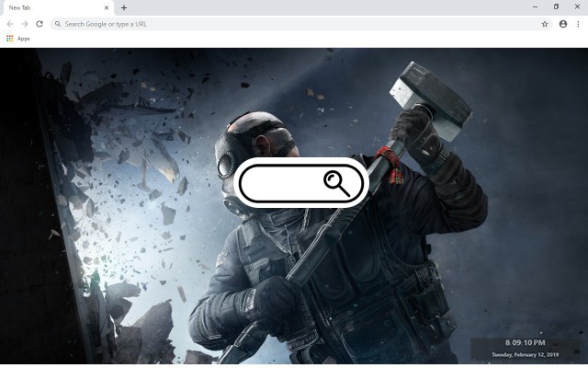Bookmark this page with the star icon

coord(545,24)
